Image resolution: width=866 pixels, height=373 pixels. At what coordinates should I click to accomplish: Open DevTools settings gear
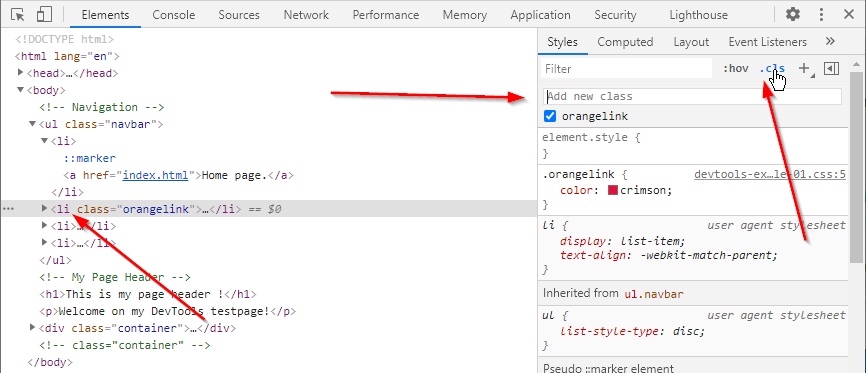793,14
